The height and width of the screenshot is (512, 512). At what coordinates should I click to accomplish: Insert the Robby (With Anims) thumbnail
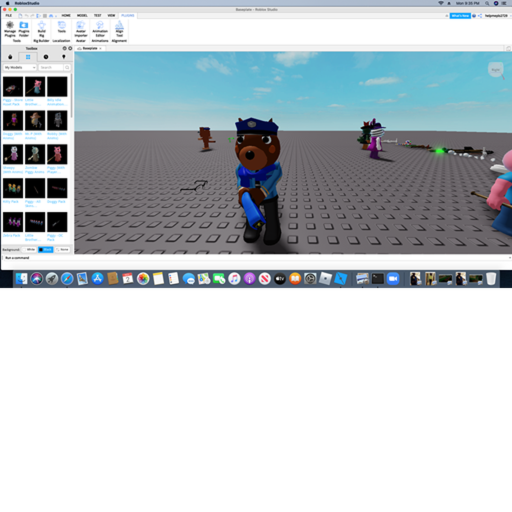pyautogui.click(x=57, y=120)
